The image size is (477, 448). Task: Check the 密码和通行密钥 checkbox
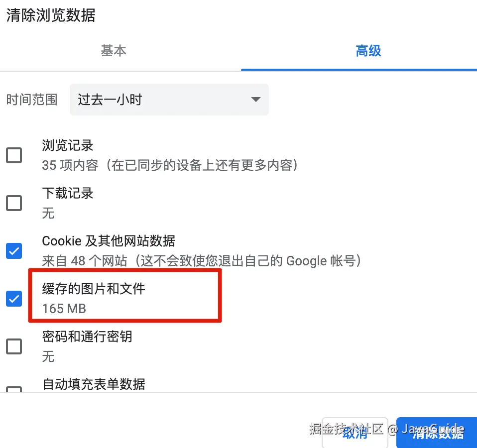[14, 346]
